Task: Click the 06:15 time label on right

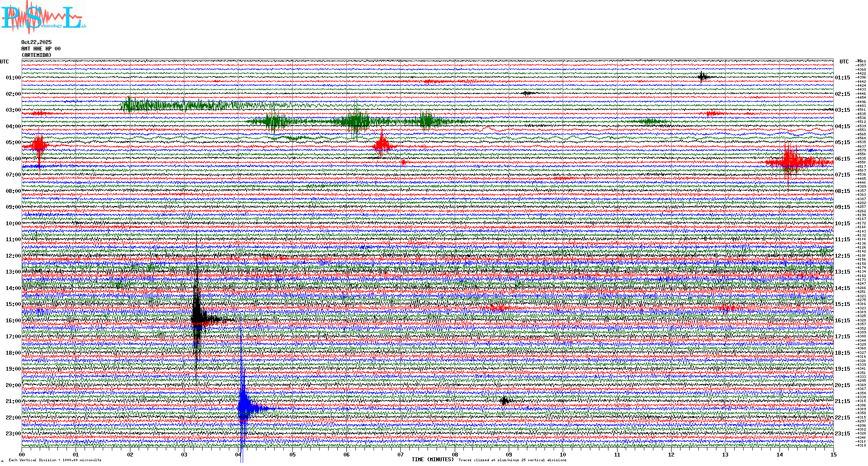Action: pyautogui.click(x=842, y=159)
